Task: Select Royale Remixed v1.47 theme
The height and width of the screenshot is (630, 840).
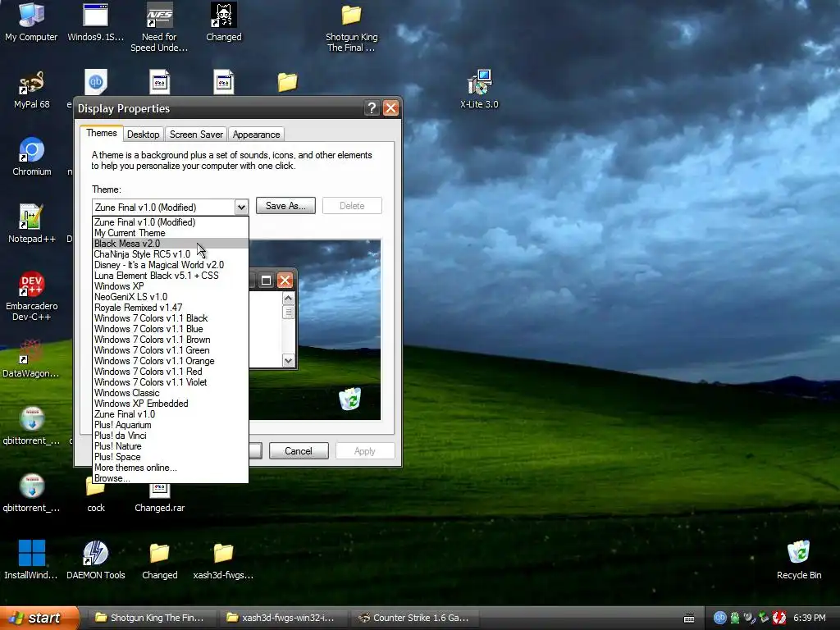Action: point(171,308)
